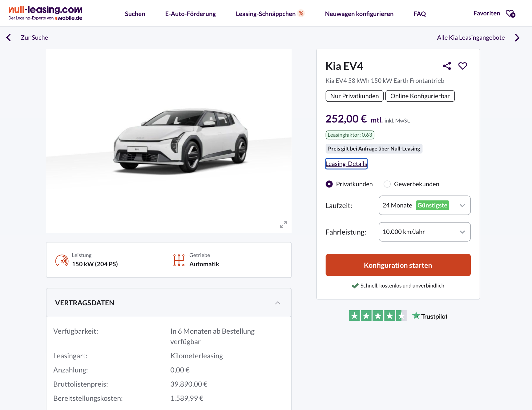Click the Konfiguration starten button
This screenshot has width=532, height=410.
pyautogui.click(x=398, y=265)
